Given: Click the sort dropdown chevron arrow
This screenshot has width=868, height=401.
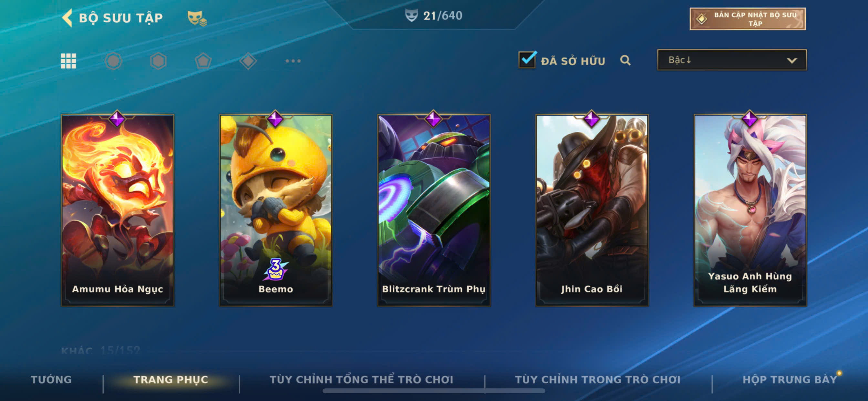Looking at the screenshot, I should click(792, 61).
